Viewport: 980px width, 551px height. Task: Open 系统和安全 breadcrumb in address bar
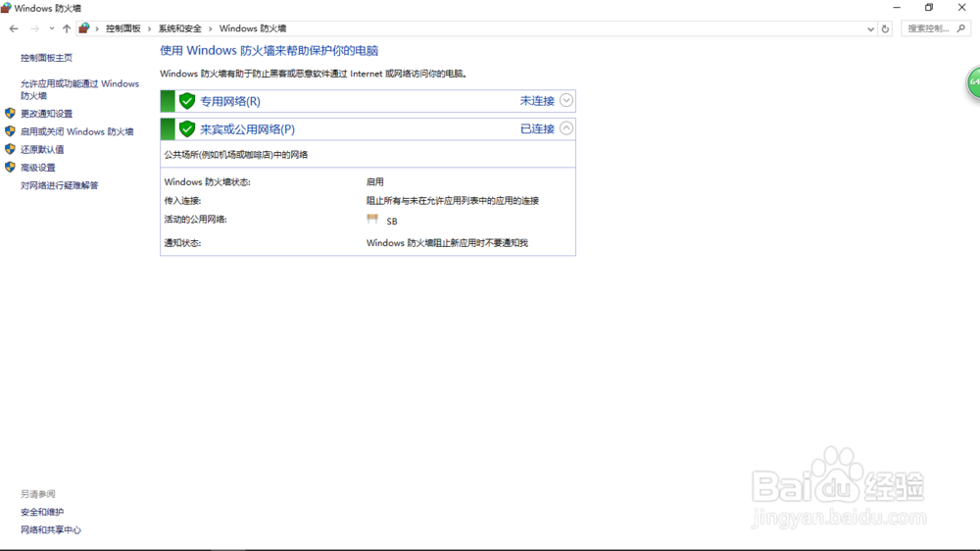pyautogui.click(x=180, y=28)
